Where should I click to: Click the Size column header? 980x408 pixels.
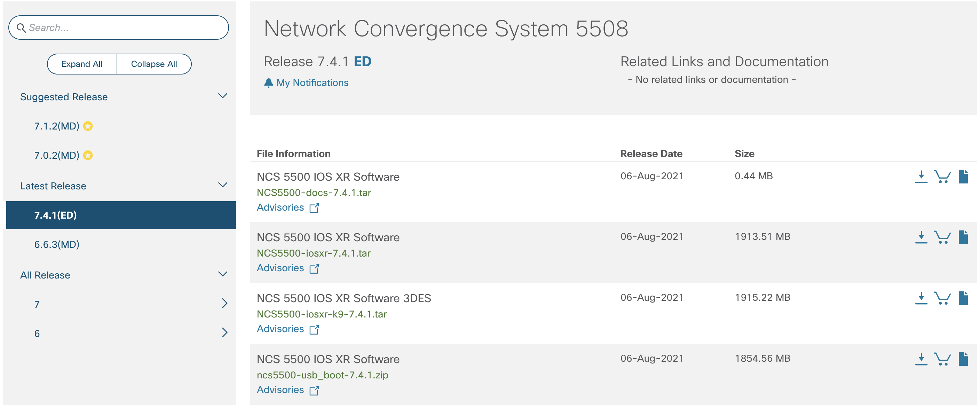[744, 154]
